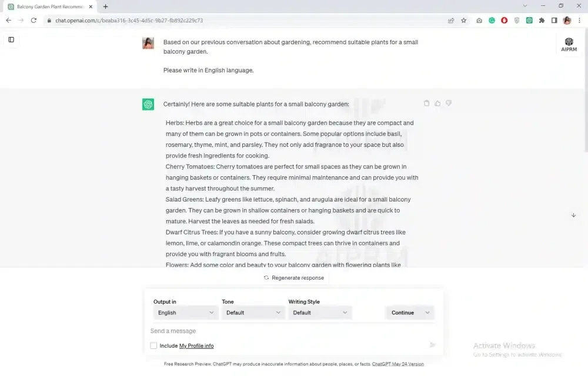
Task: Bookmark this page with the star icon
Action: coord(464,21)
